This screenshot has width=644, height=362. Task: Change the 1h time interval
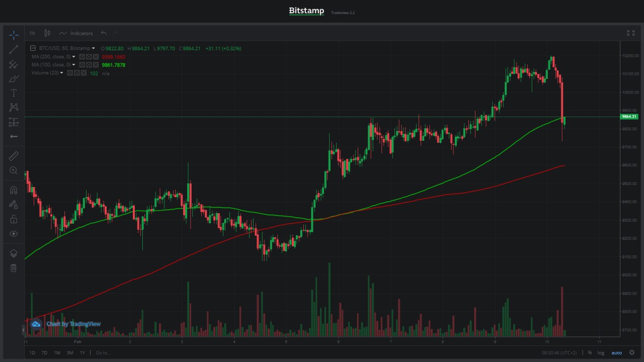click(32, 33)
